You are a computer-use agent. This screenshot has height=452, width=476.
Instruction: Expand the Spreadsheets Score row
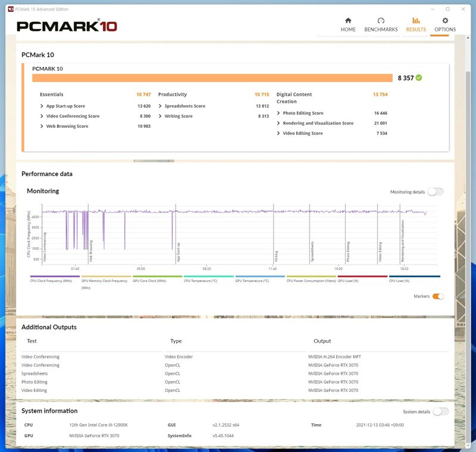(160, 106)
